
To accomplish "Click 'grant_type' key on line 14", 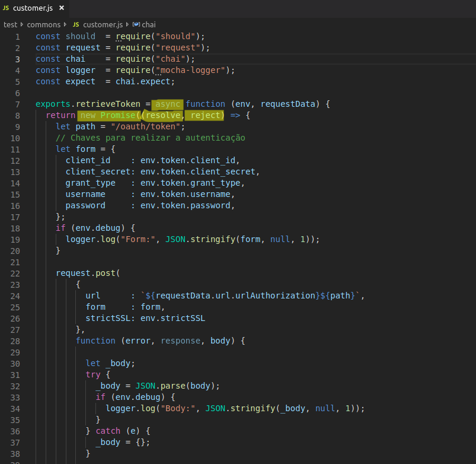I will pos(91,183).
